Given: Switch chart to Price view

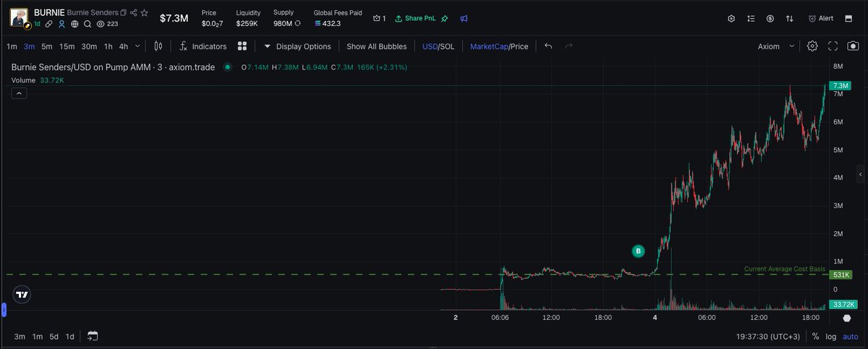Looking at the screenshot, I should coord(519,46).
